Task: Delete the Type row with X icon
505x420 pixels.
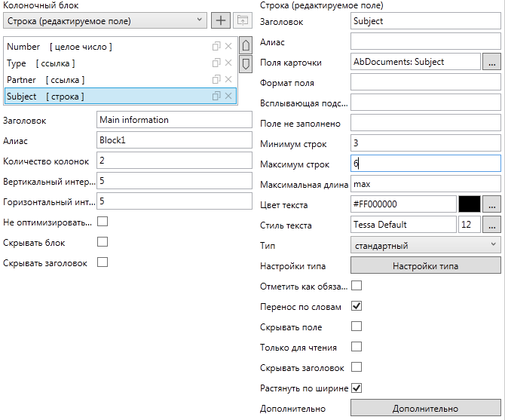Action: point(228,63)
